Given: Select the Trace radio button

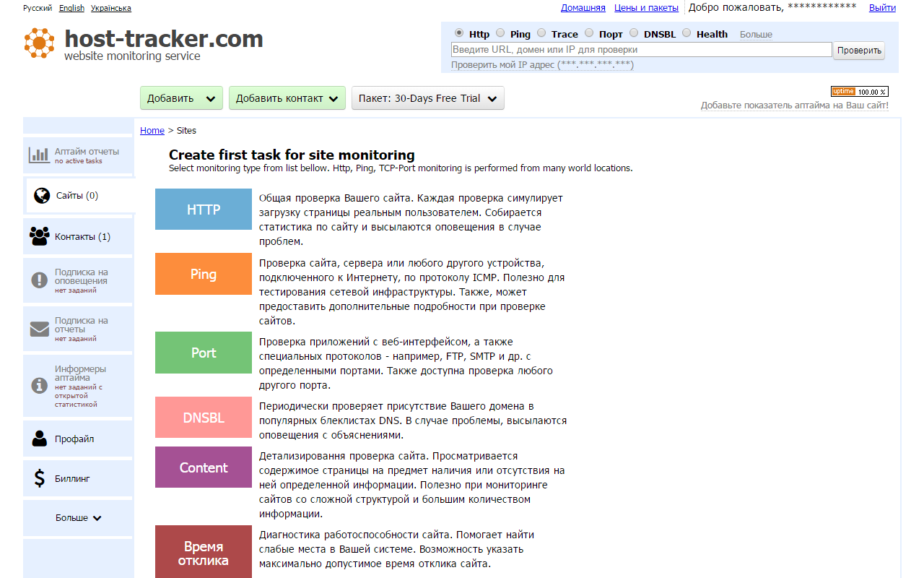Looking at the screenshot, I should 541,33.
